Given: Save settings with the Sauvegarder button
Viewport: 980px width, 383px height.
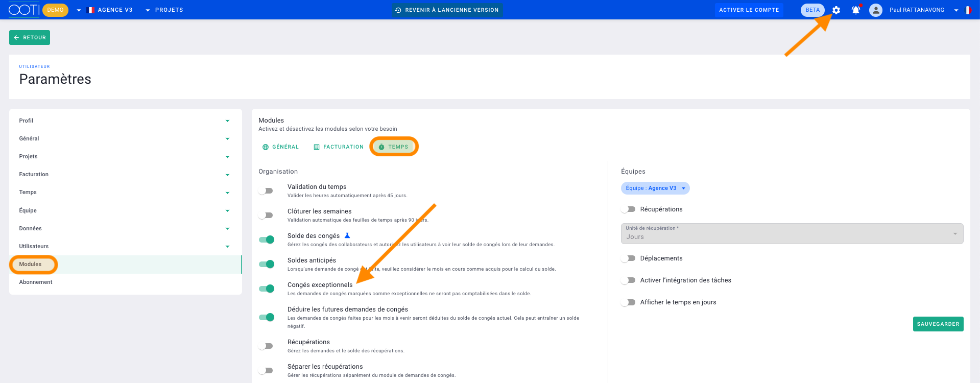Looking at the screenshot, I should coord(938,324).
